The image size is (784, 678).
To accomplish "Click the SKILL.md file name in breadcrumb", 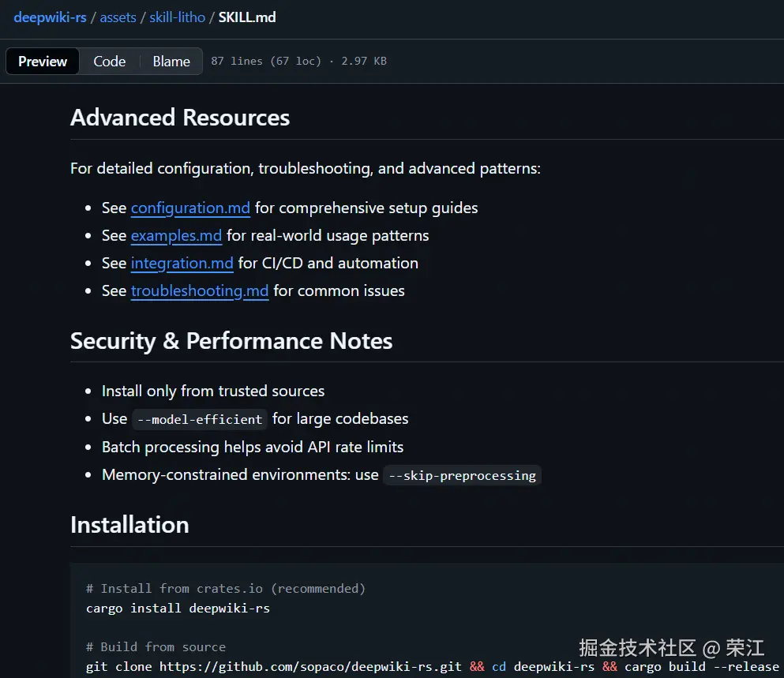I will coord(247,17).
